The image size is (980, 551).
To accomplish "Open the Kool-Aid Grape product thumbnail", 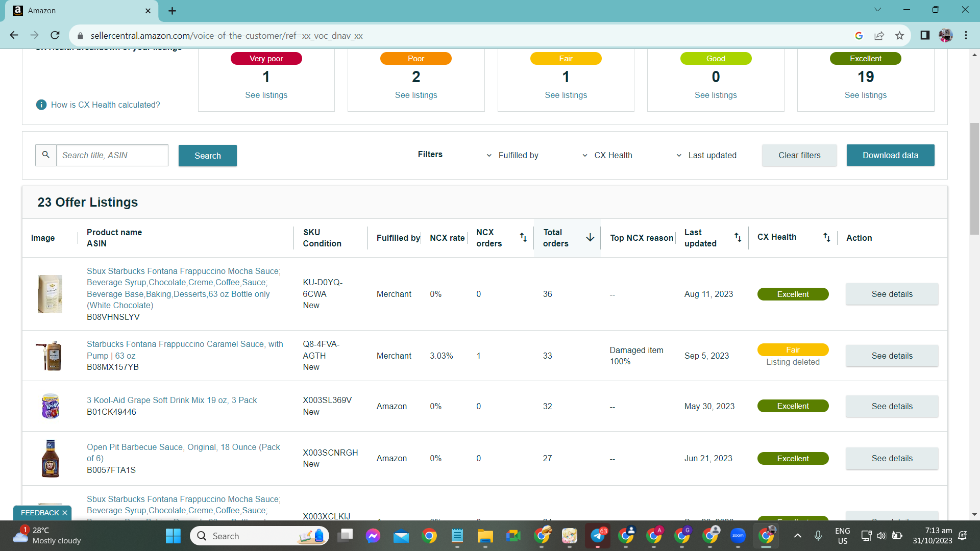I will click(50, 406).
